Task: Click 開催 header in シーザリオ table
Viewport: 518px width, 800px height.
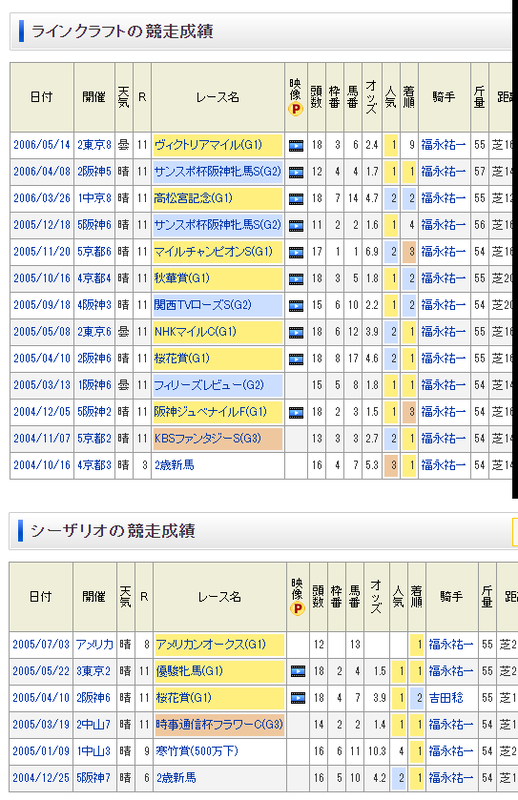Action: 94,596
